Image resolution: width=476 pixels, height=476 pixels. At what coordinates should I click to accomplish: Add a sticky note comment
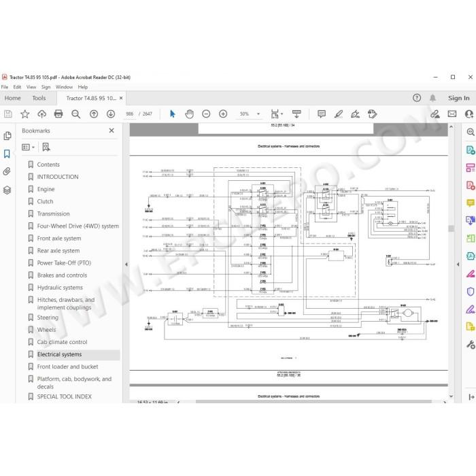(x=322, y=114)
